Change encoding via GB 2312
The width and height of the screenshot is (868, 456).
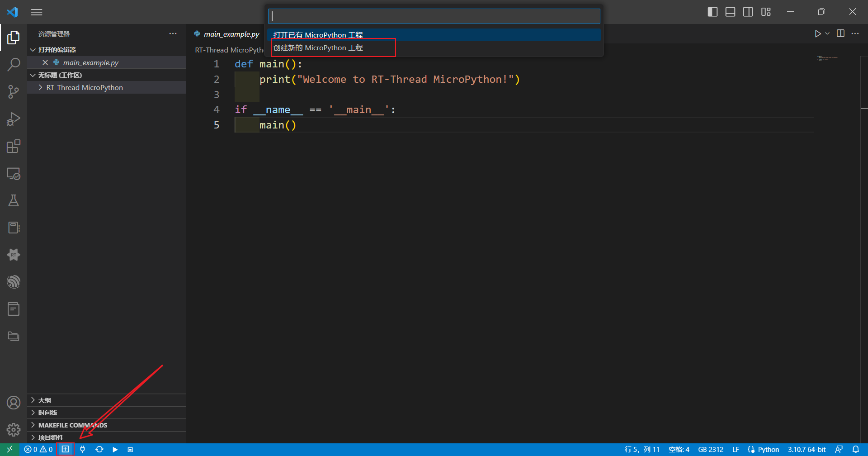tap(711, 449)
